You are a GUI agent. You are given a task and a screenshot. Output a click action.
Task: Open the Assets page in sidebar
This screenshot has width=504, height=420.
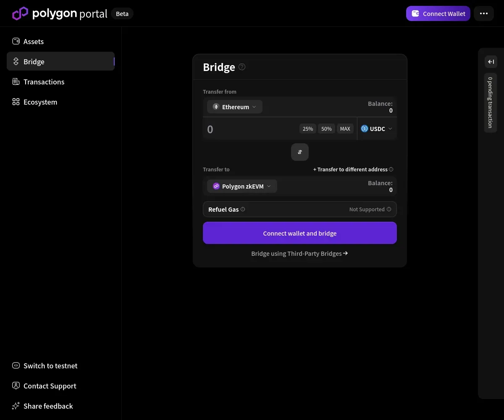(60, 41)
